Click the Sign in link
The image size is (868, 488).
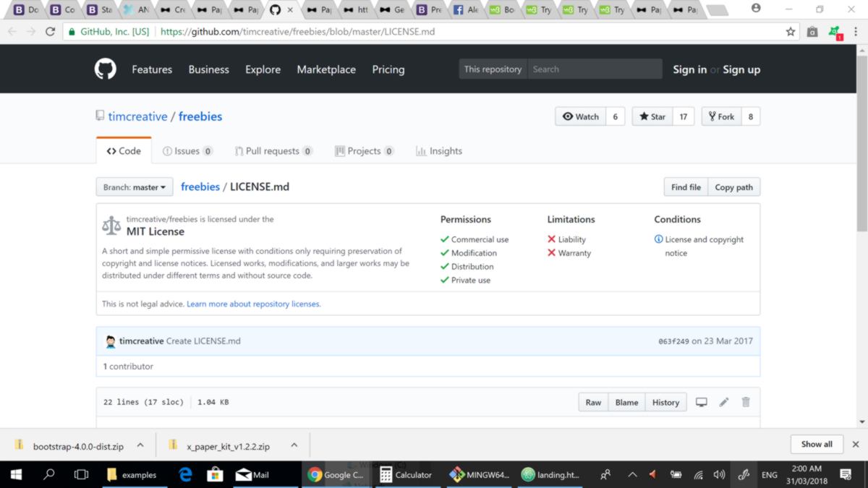(x=689, y=69)
